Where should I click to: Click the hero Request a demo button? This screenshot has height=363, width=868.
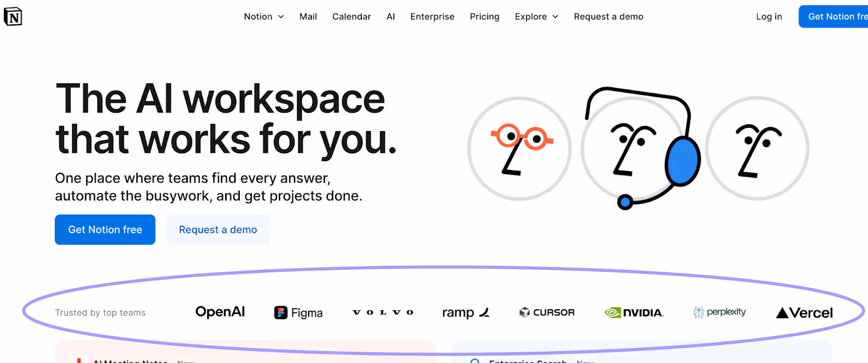(x=218, y=230)
